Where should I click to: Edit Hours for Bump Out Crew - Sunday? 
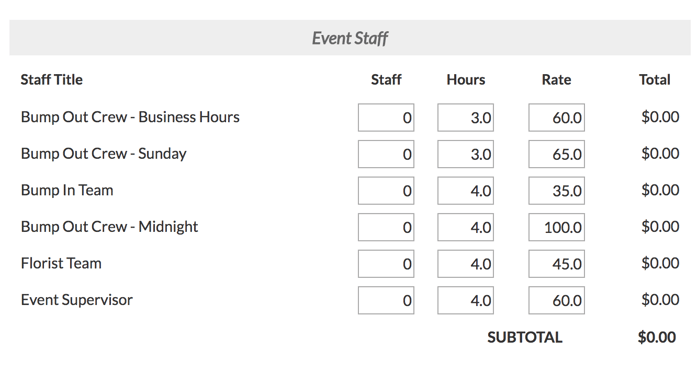(466, 154)
